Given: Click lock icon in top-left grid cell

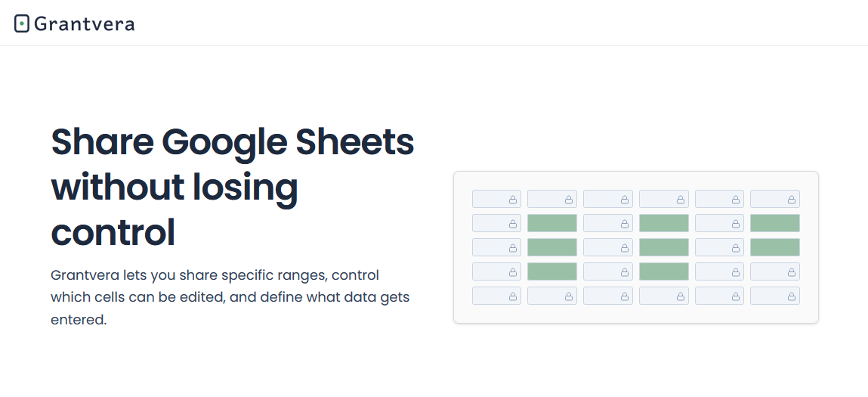Looking at the screenshot, I should pyautogui.click(x=513, y=200).
